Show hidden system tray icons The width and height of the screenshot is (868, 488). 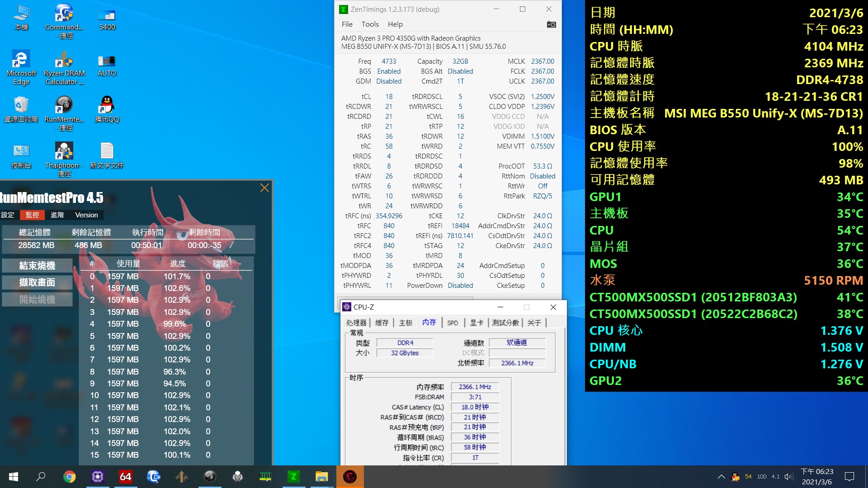tap(721, 477)
